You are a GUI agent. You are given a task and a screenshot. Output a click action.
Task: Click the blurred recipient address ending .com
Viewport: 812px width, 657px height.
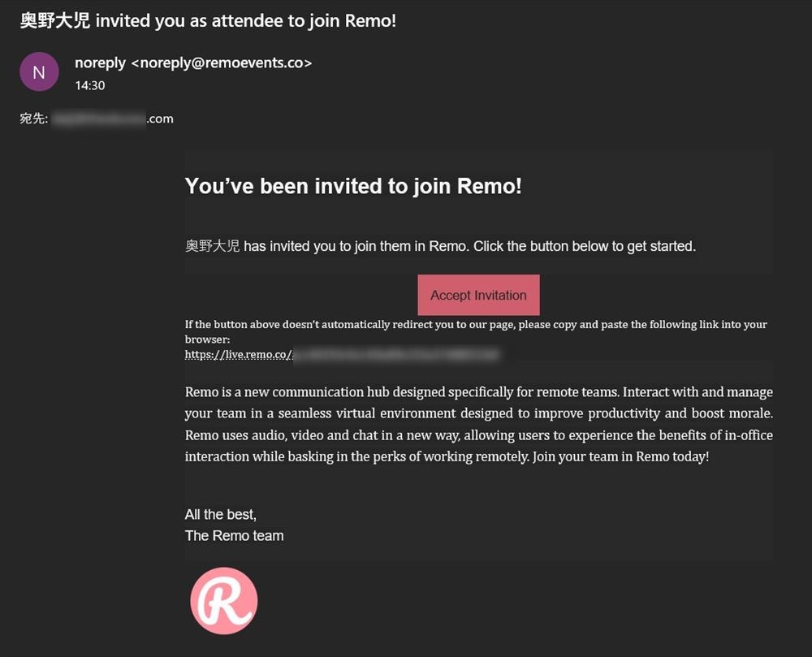point(113,119)
